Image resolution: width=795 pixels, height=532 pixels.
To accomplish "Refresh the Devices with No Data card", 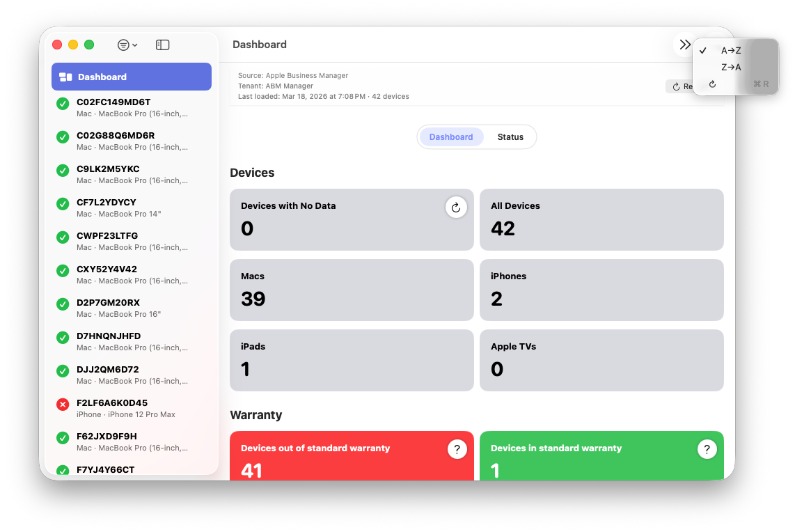I will click(456, 208).
